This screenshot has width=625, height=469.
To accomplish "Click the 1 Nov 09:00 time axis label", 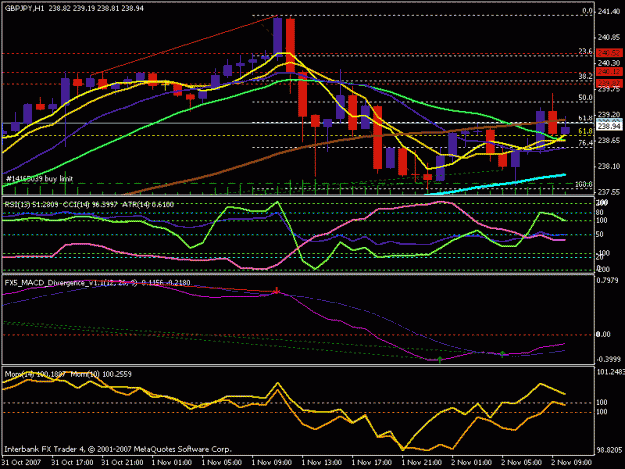I will [x=272, y=463].
